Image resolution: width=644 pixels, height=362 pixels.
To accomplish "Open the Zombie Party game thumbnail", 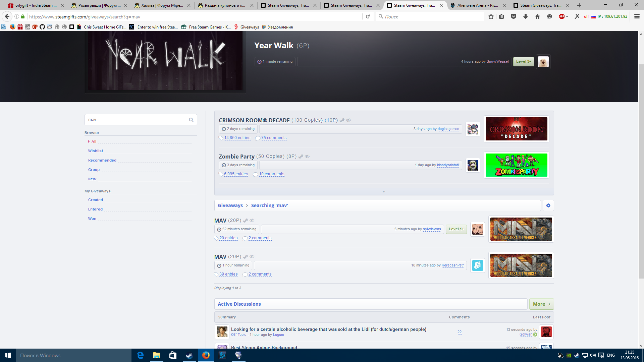I will (517, 165).
